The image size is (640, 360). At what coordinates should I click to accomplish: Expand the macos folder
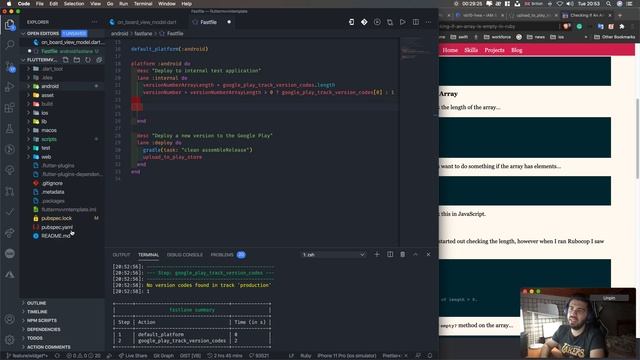point(49,130)
